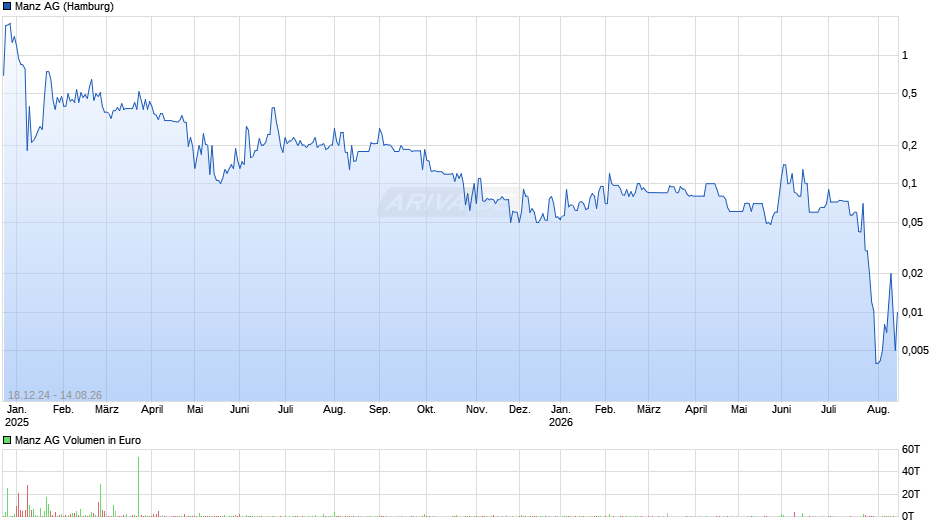Image resolution: width=940 pixels, height=526 pixels.
Task: Click the 'Juli' label in 2025
Action: coord(285,410)
